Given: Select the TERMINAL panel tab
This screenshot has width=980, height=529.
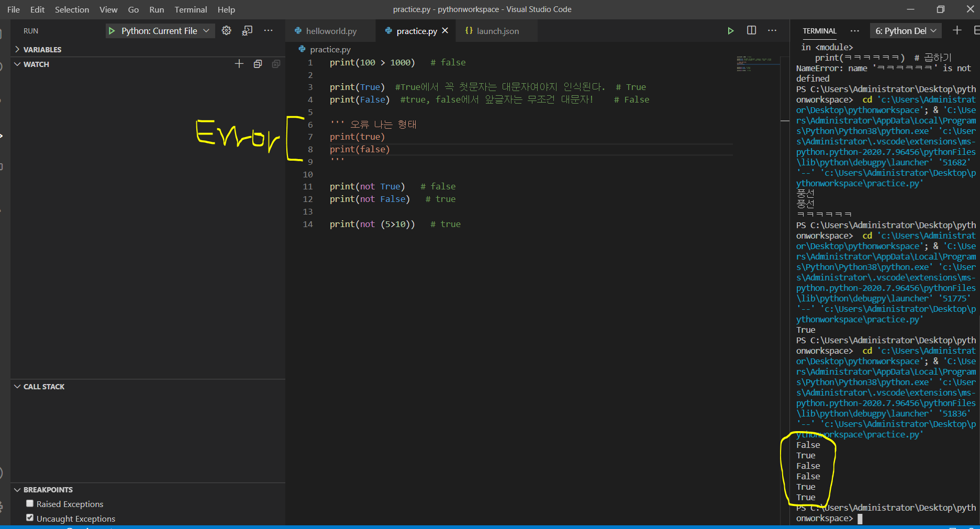Looking at the screenshot, I should (819, 31).
